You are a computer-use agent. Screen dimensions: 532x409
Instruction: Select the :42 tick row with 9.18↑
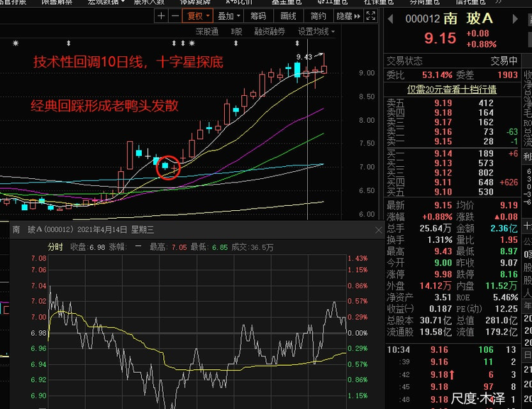coord(452,374)
